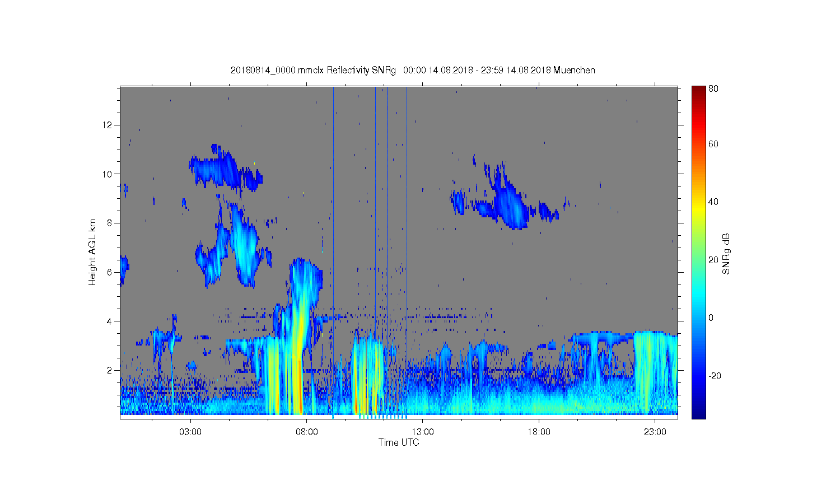The width and height of the screenshot is (840, 504).
Task: Click the 13:00 time tick label
Action: (x=423, y=432)
